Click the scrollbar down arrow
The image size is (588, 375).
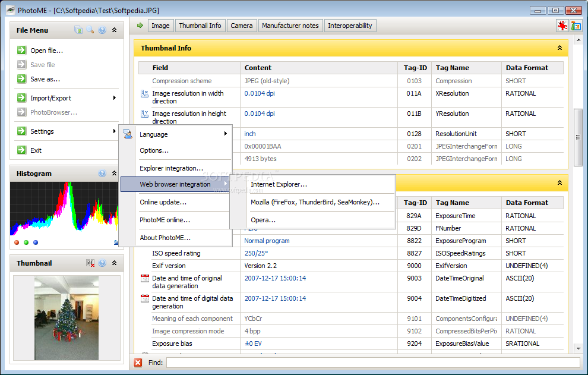pyautogui.click(x=578, y=349)
